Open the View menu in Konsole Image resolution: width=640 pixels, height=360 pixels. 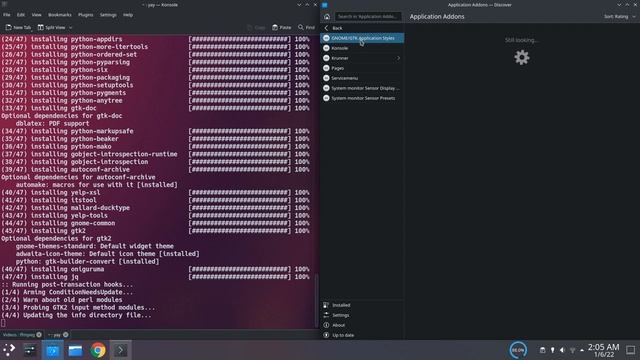(x=36, y=15)
